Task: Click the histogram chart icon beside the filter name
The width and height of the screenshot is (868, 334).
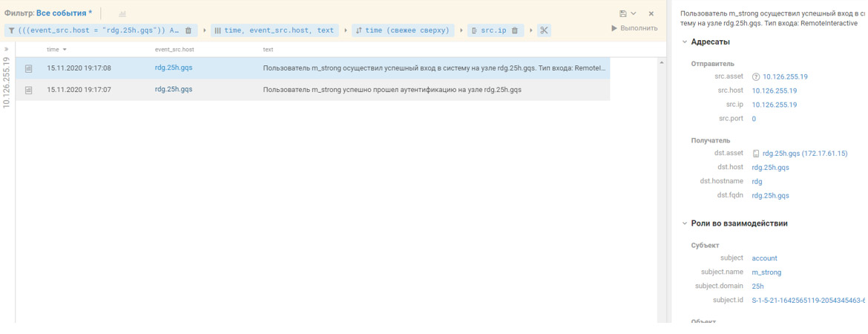Action: click(x=122, y=13)
